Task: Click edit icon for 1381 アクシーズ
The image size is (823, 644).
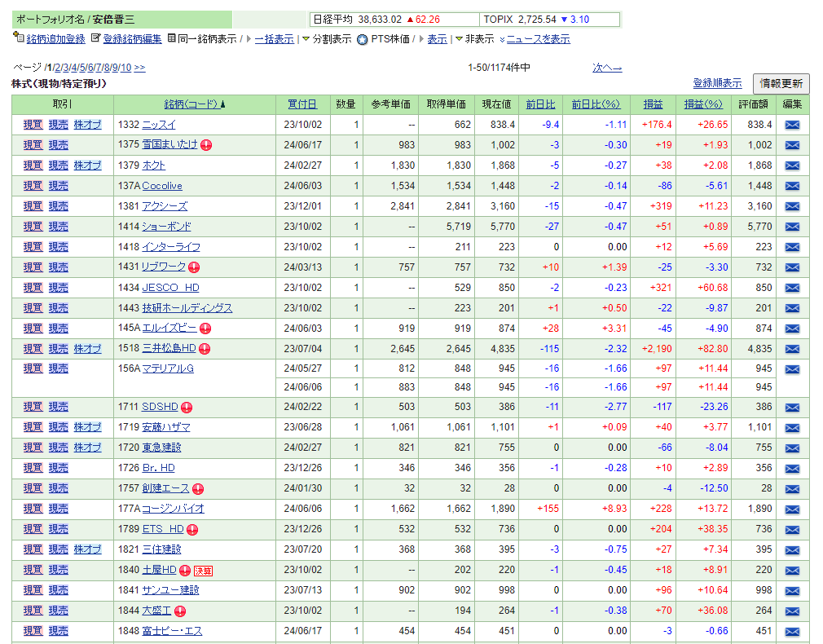Action: pos(792,206)
